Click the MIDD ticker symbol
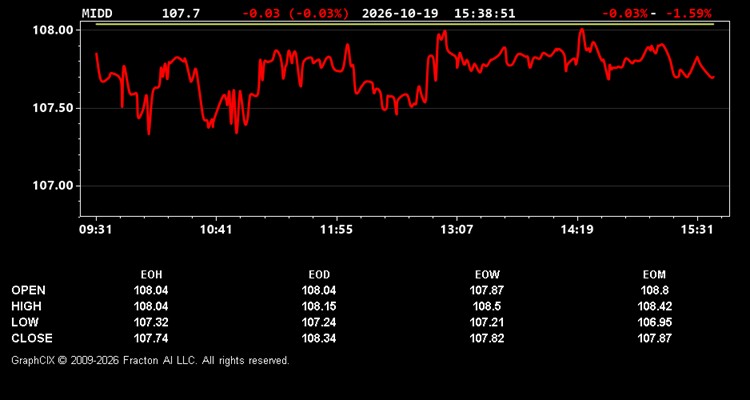The width and height of the screenshot is (750, 400). [x=97, y=13]
